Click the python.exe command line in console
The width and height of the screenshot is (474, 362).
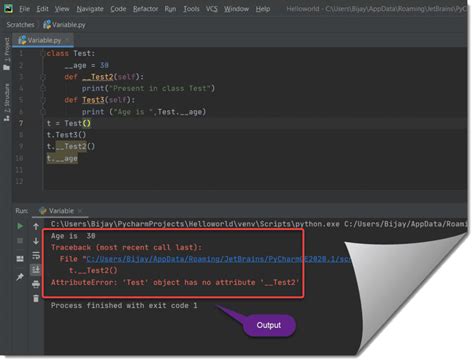[x=258, y=224]
